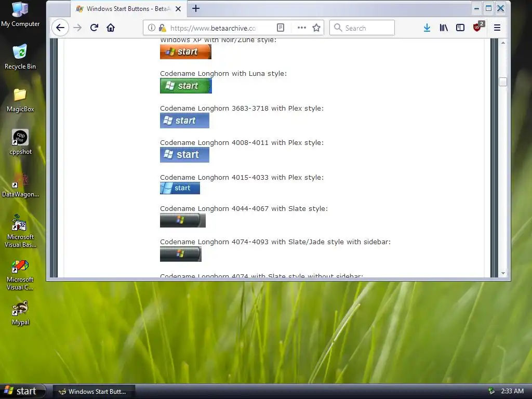Viewport: 532px width, 399px height.
Task: Click the forward navigation arrow
Action: [78, 28]
